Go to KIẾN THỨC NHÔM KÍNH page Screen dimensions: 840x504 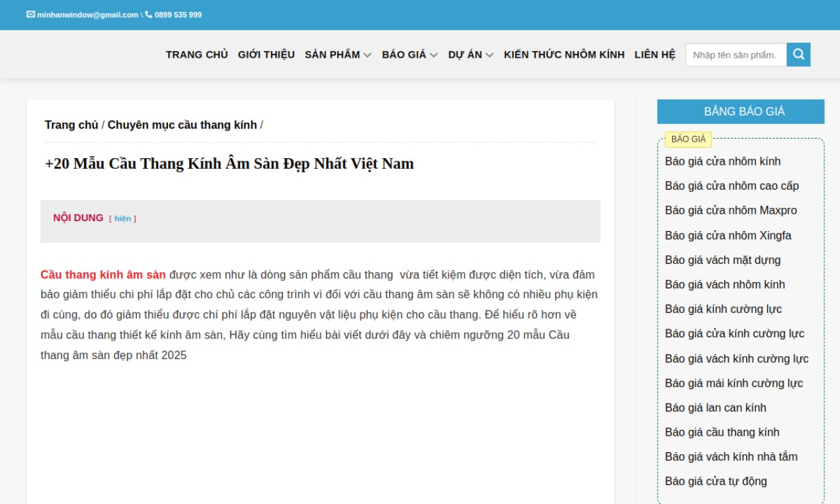(564, 54)
